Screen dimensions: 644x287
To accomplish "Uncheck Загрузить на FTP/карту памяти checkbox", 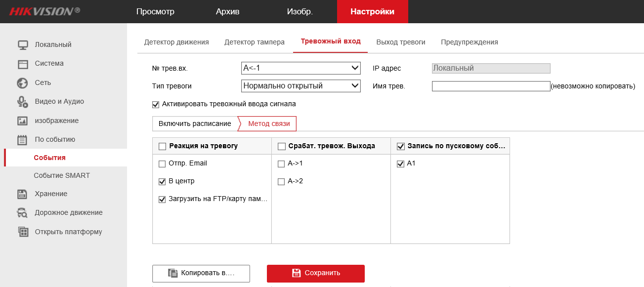I will tap(162, 200).
